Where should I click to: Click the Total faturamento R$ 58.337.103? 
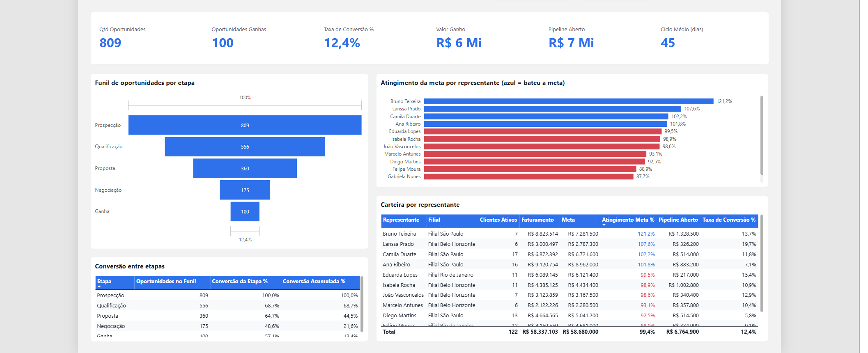(540, 332)
